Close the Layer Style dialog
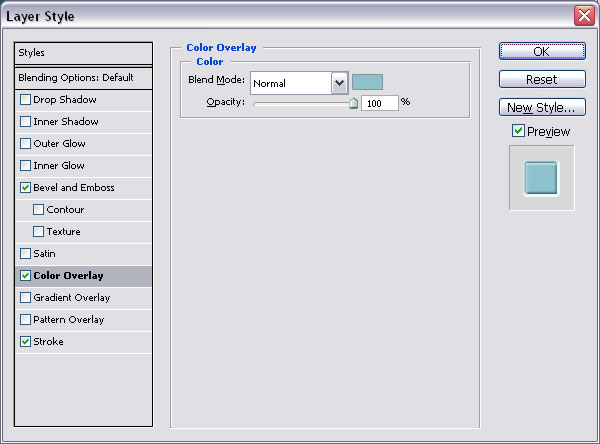This screenshot has width=600, height=444. point(584,16)
